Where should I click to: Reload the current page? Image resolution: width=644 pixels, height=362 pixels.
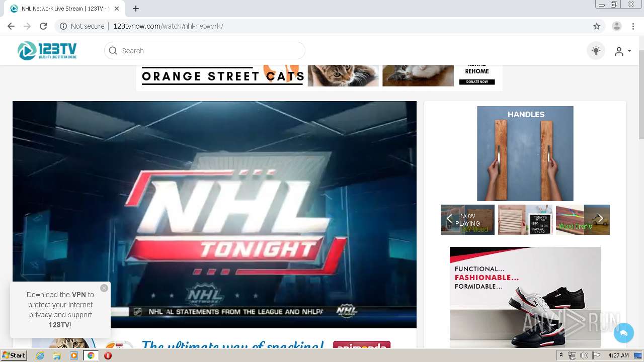(43, 26)
